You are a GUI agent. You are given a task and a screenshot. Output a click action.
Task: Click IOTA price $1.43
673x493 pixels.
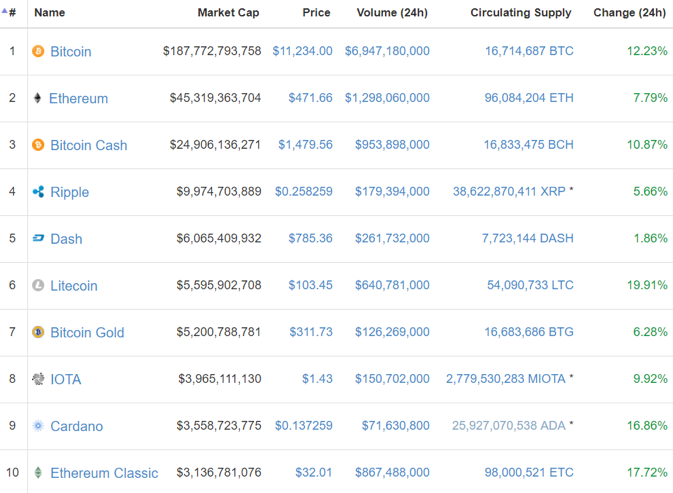pyautogui.click(x=317, y=378)
